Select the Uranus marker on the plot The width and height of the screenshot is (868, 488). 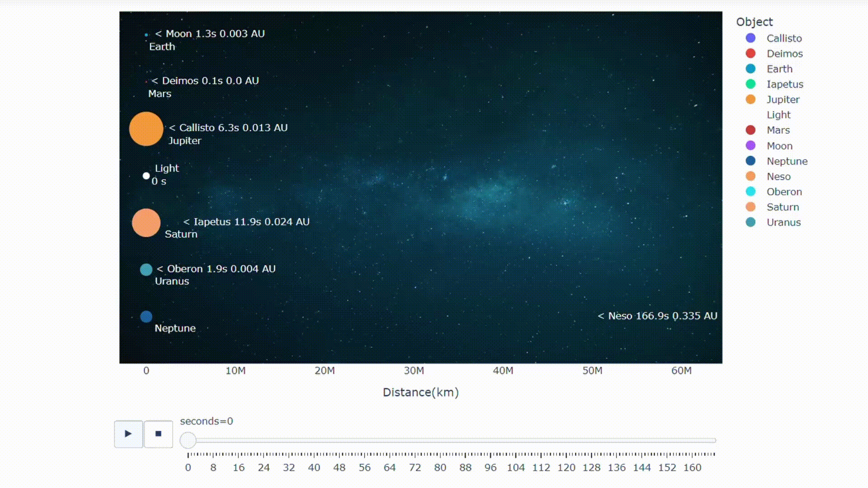pos(146,270)
